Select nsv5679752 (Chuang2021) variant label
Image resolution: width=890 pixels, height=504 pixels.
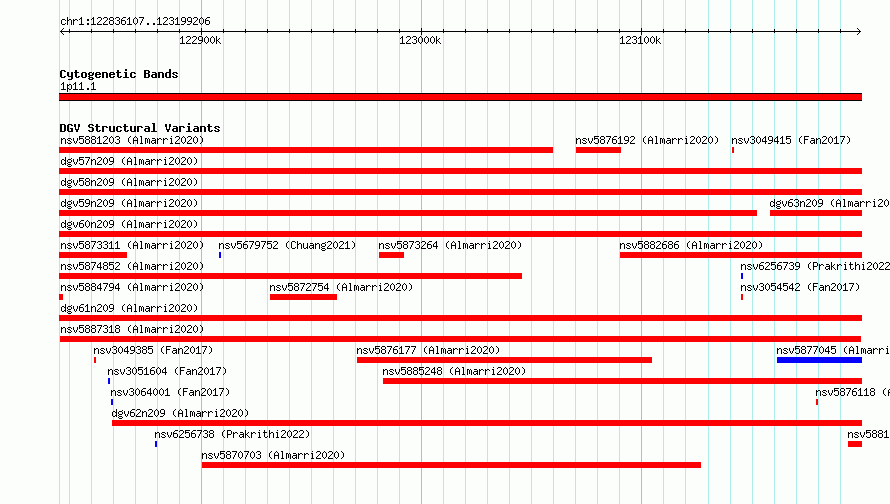tap(287, 245)
